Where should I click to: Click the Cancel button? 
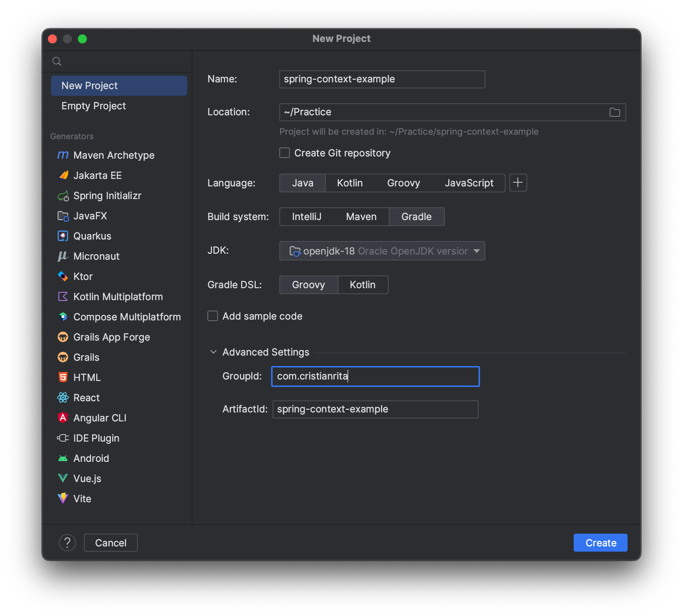click(110, 543)
